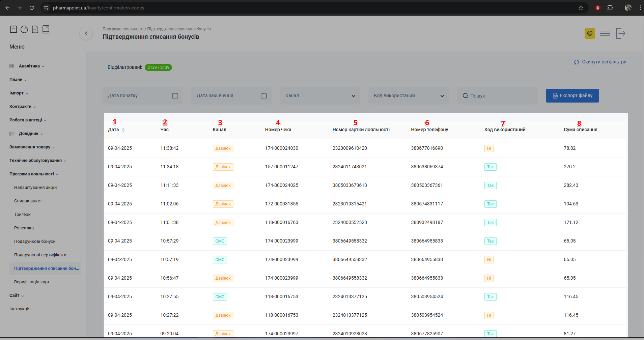Viewport: 644px width, 340px height.
Task: Open Подарункові сертифікати in sidebar
Action: click(x=40, y=255)
